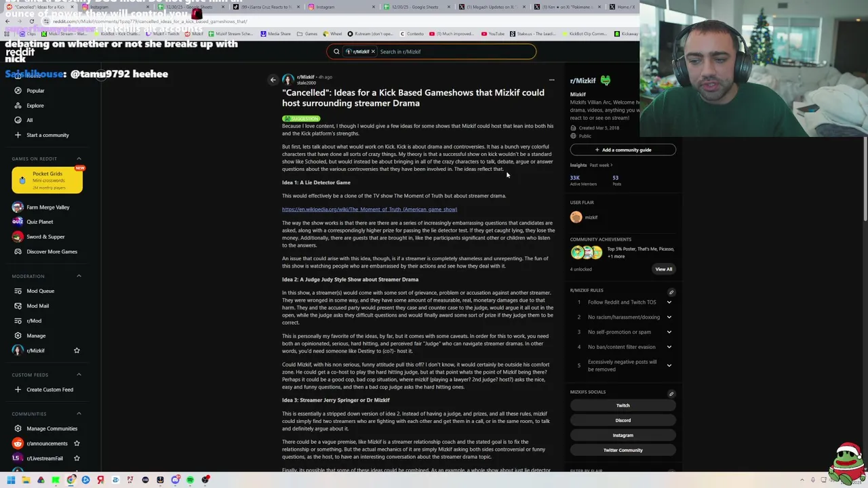This screenshot has width=868, height=488.
Task: Open Popular in the left sidebar
Action: pyautogui.click(x=35, y=90)
